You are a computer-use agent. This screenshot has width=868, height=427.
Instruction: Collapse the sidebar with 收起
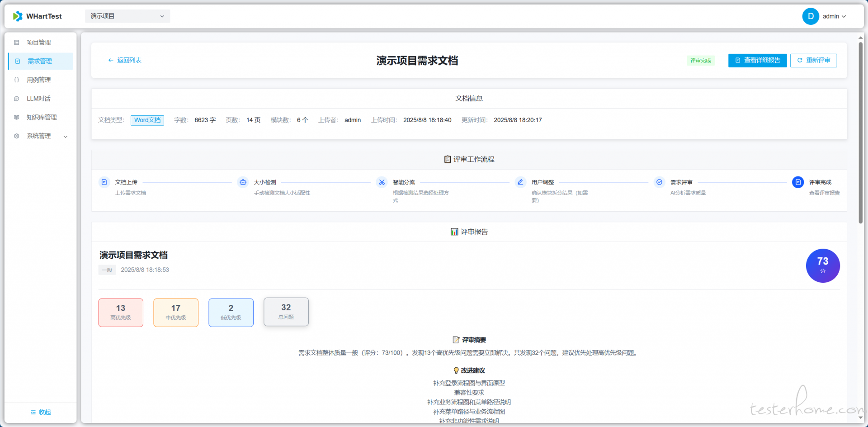click(x=41, y=412)
